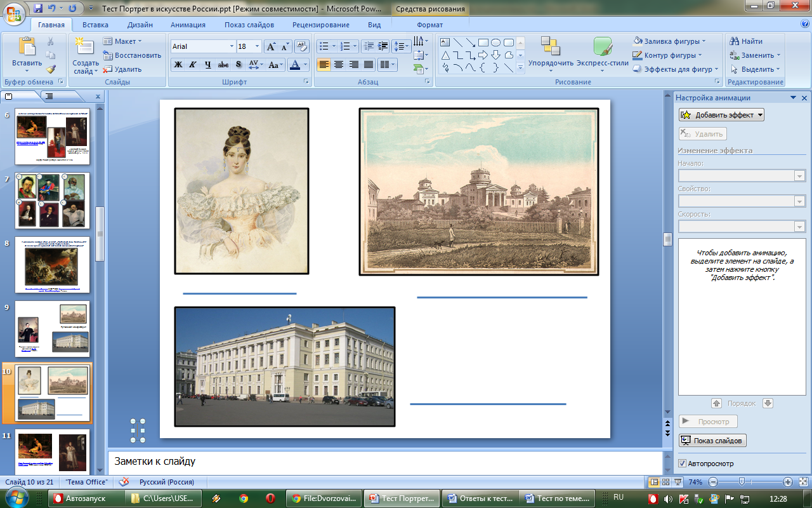Click the Format Painter brush icon
Viewport: 812px width, 508px height.
coord(51,69)
